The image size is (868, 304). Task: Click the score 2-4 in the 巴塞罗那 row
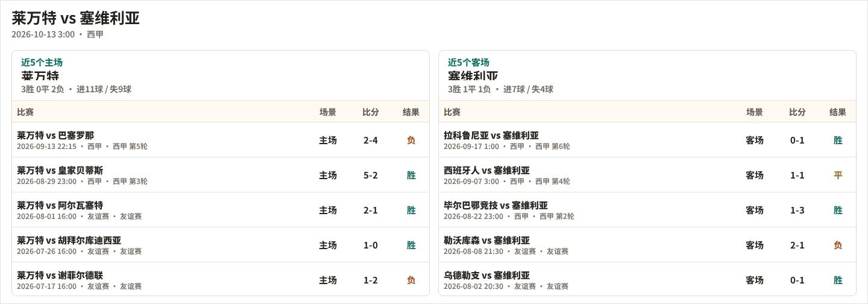coord(371,140)
